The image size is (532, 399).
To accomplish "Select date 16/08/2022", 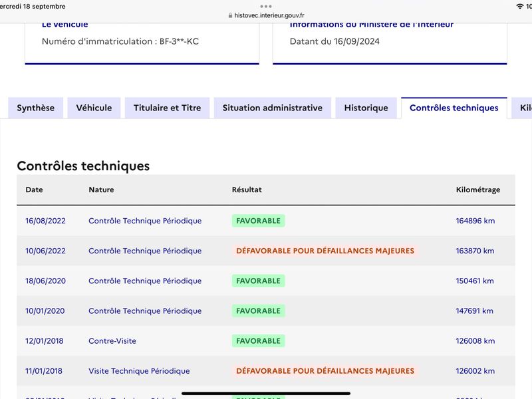I will [x=45, y=221].
